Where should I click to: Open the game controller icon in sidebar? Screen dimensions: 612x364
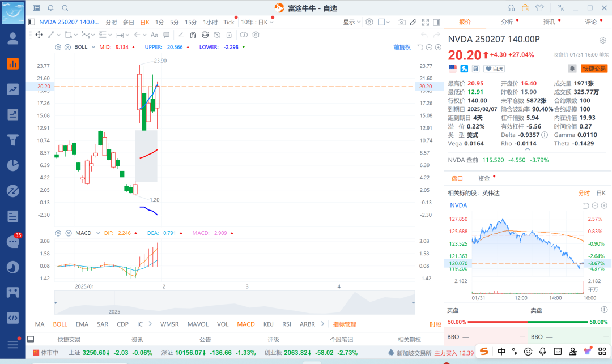pyautogui.click(x=13, y=292)
